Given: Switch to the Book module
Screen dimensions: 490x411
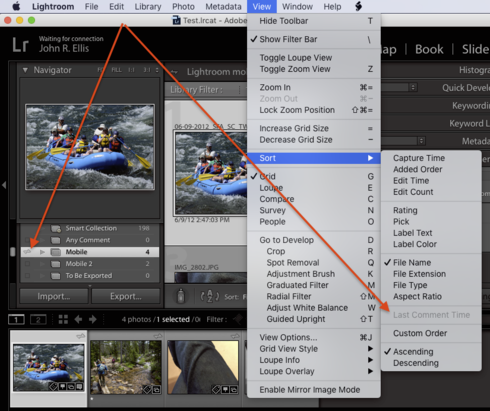Looking at the screenshot, I should pos(429,49).
